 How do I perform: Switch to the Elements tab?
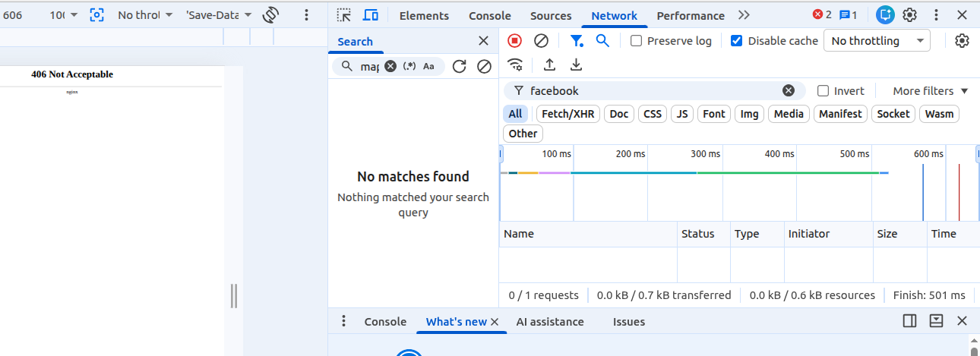tap(424, 15)
